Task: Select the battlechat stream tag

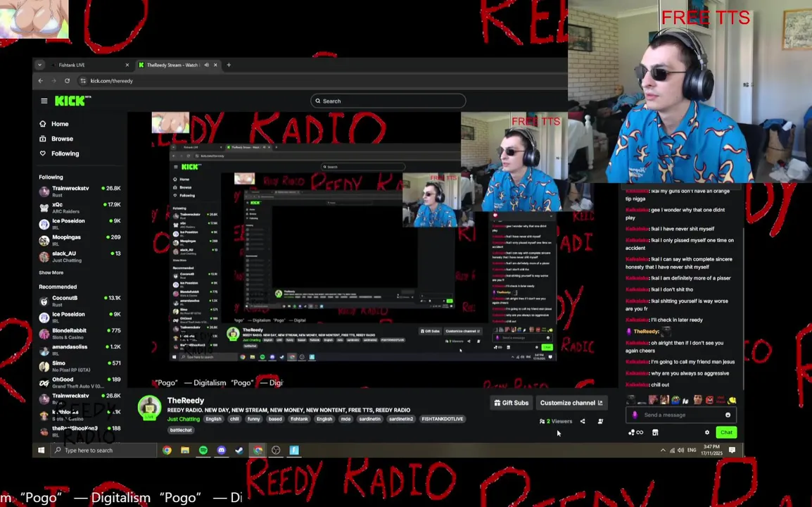Action: tap(181, 430)
